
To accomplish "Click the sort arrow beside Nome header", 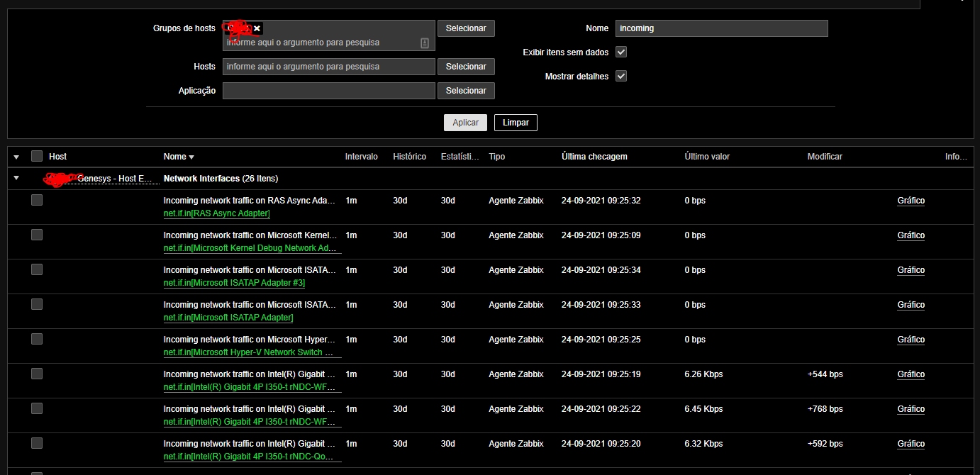I will (191, 157).
